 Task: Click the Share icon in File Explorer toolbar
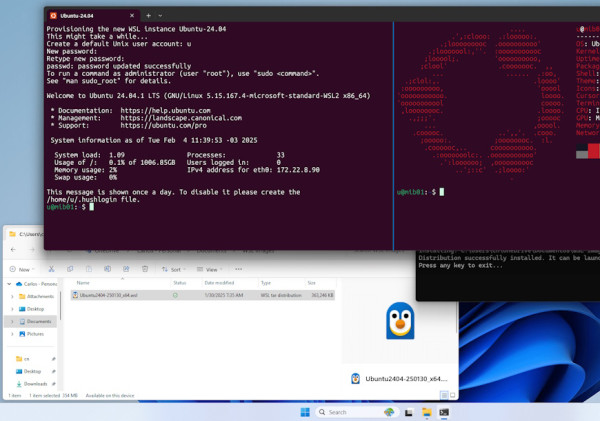tap(126, 269)
